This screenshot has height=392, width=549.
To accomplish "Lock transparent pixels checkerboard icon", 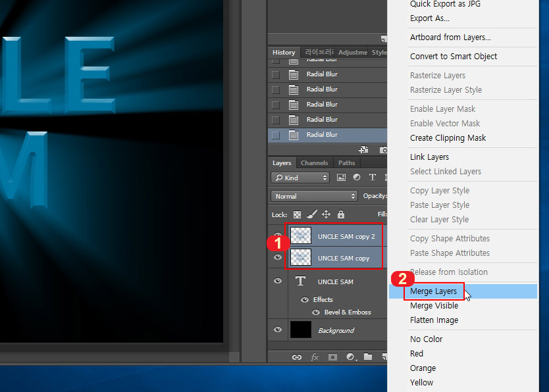I will 297,214.
